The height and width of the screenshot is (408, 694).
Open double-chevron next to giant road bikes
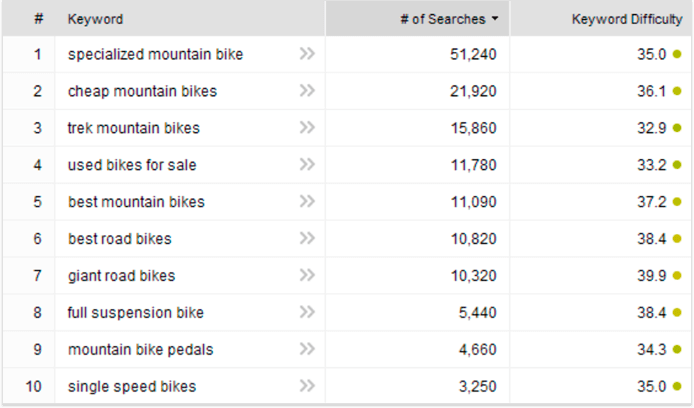(x=307, y=275)
